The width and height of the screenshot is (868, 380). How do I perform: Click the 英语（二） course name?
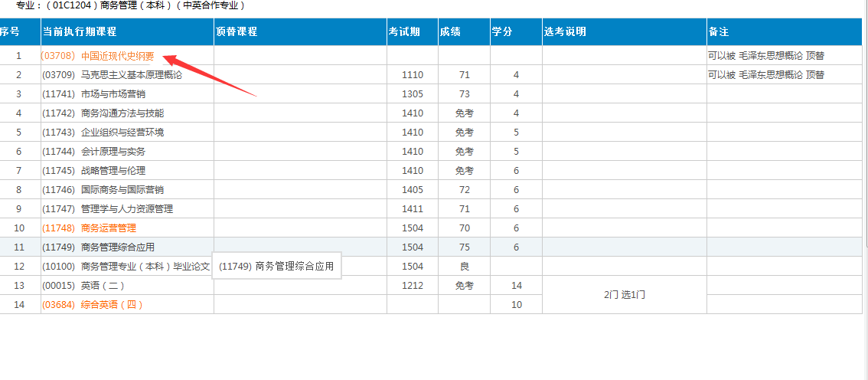click(83, 286)
